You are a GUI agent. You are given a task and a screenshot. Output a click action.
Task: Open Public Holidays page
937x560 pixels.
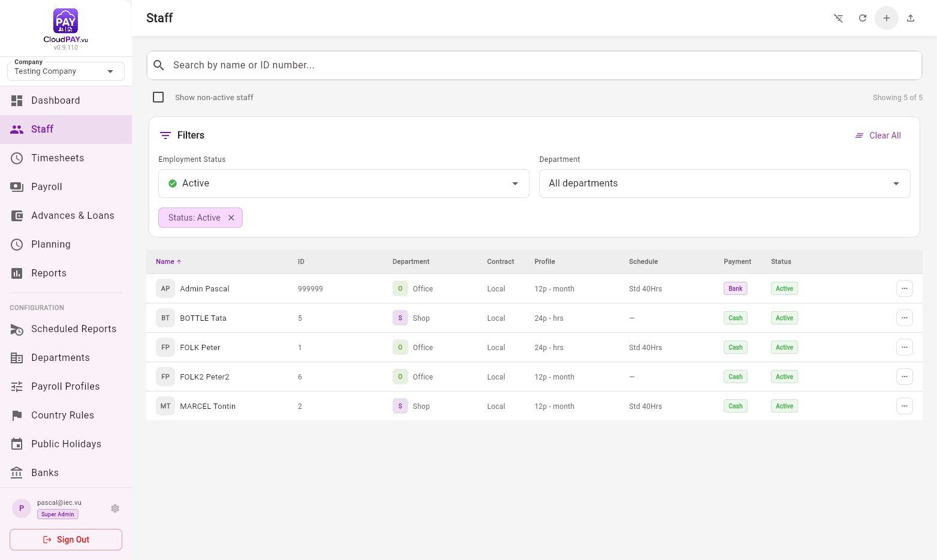click(66, 444)
